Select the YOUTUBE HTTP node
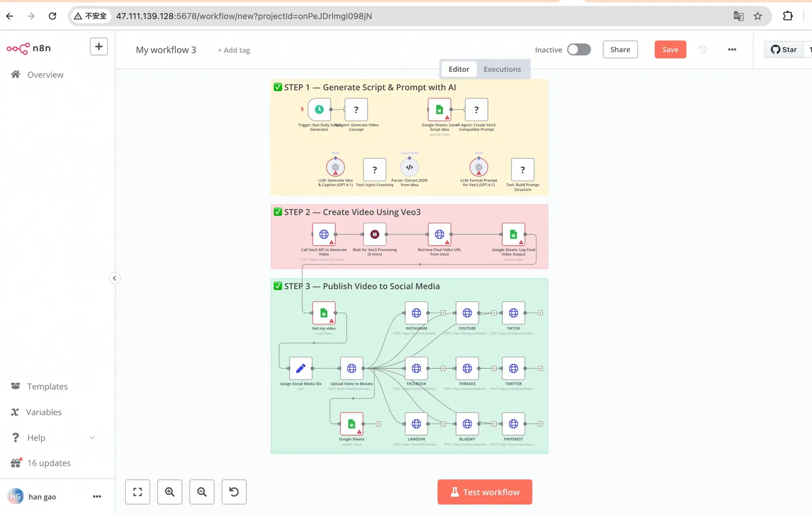 (467, 313)
